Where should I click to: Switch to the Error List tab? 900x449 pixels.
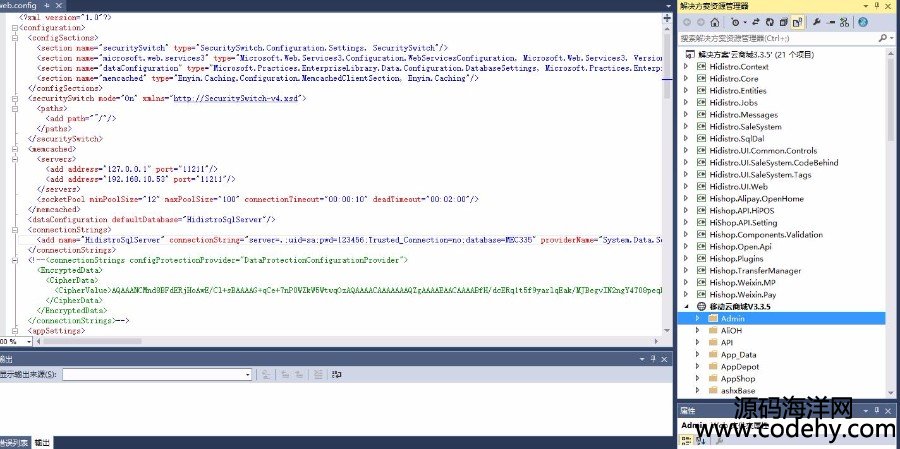pos(14,443)
